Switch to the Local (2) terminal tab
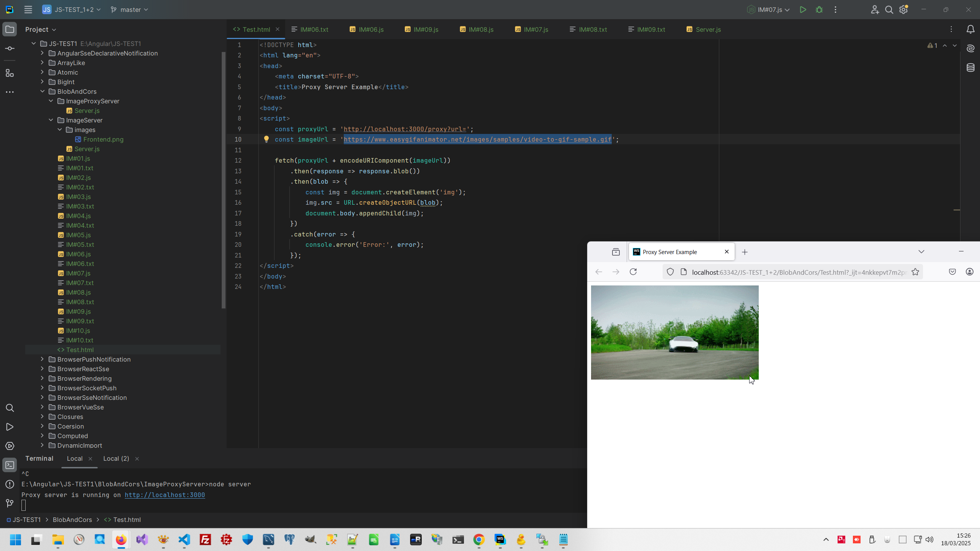The width and height of the screenshot is (980, 551). click(x=116, y=458)
